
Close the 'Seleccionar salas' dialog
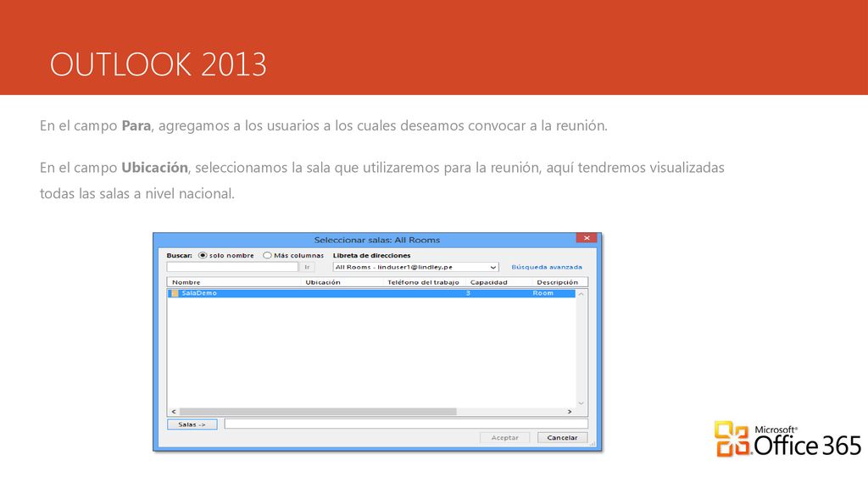(587, 238)
